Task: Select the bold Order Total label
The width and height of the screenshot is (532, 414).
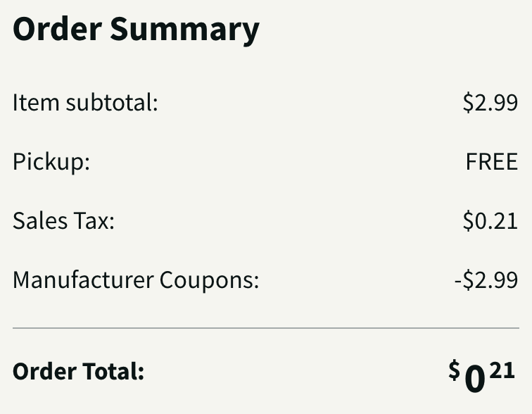Action: 78,371
